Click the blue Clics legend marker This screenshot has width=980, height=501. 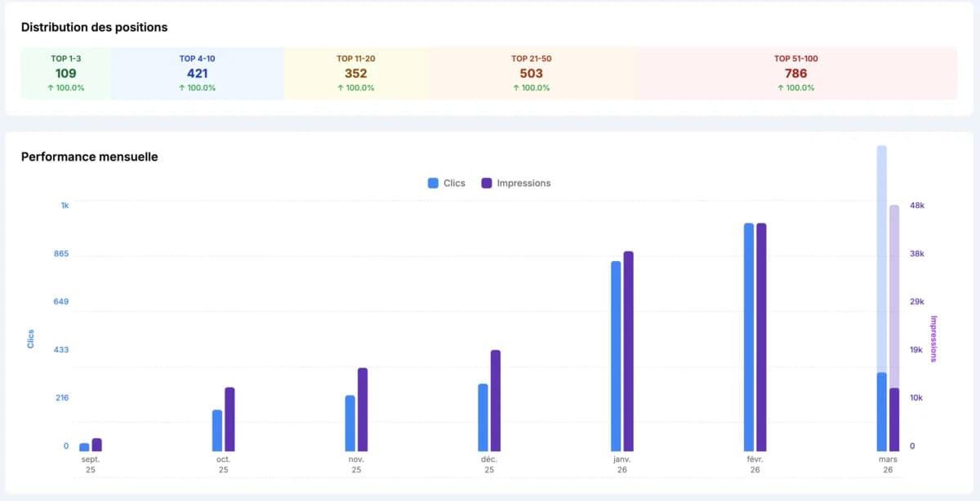(x=431, y=183)
